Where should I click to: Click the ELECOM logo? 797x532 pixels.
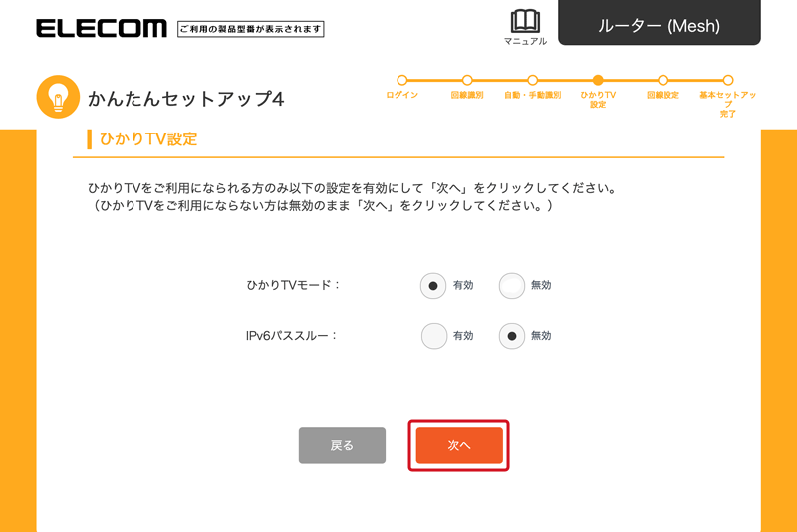coord(102,28)
